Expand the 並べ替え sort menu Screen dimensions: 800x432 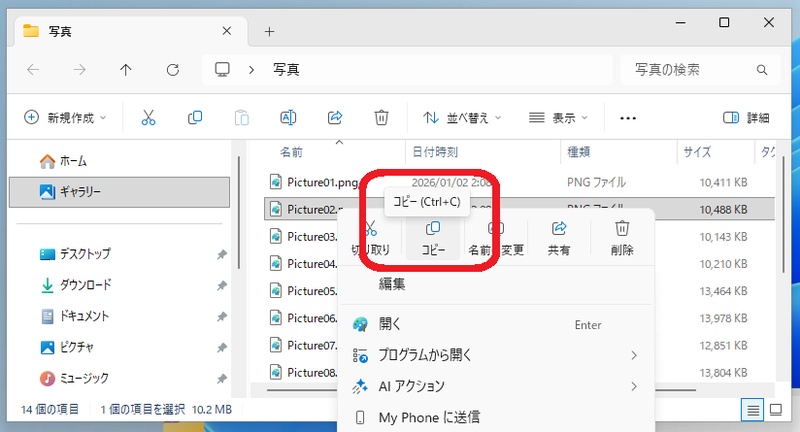tap(462, 118)
